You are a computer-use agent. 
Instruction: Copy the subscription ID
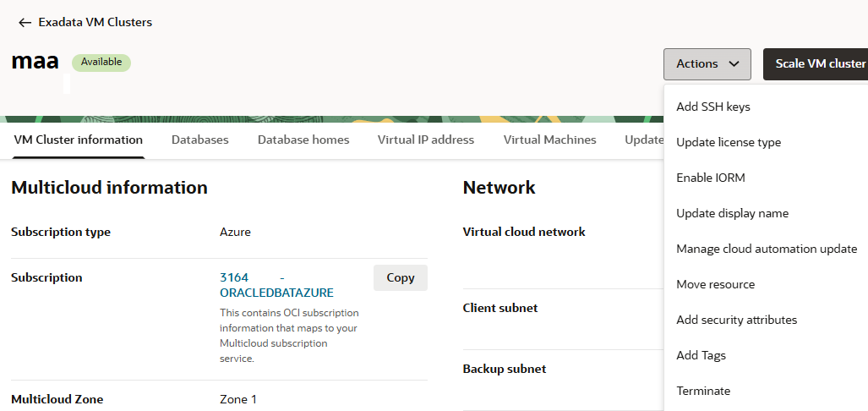tap(400, 277)
